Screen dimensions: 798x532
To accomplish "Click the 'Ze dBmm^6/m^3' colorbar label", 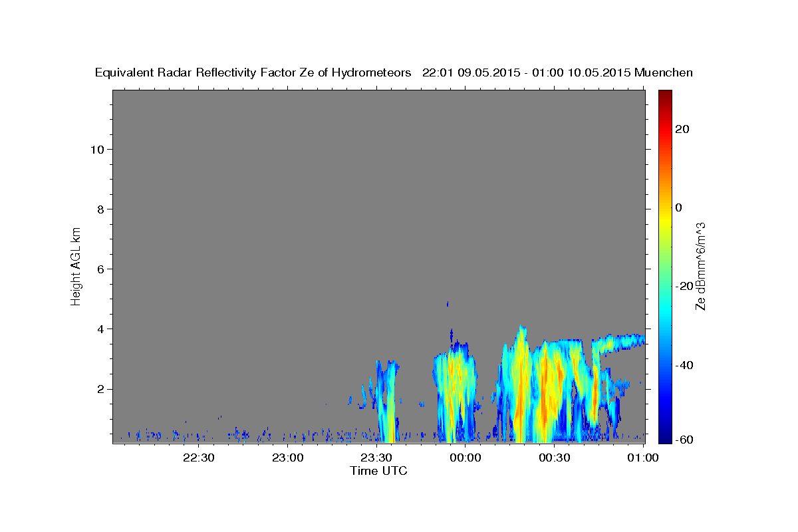I will pos(700,266).
